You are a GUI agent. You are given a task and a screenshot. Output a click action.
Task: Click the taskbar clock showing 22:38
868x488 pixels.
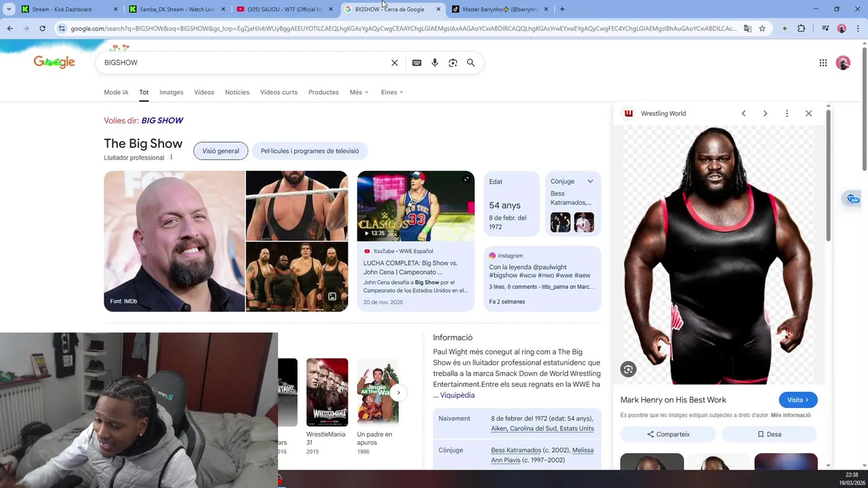tap(852, 474)
